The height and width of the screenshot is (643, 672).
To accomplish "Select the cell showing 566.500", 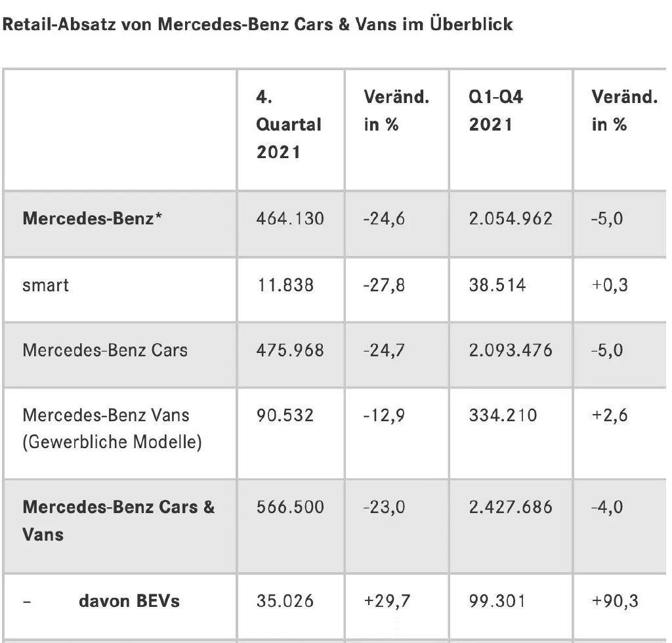I will tap(289, 507).
